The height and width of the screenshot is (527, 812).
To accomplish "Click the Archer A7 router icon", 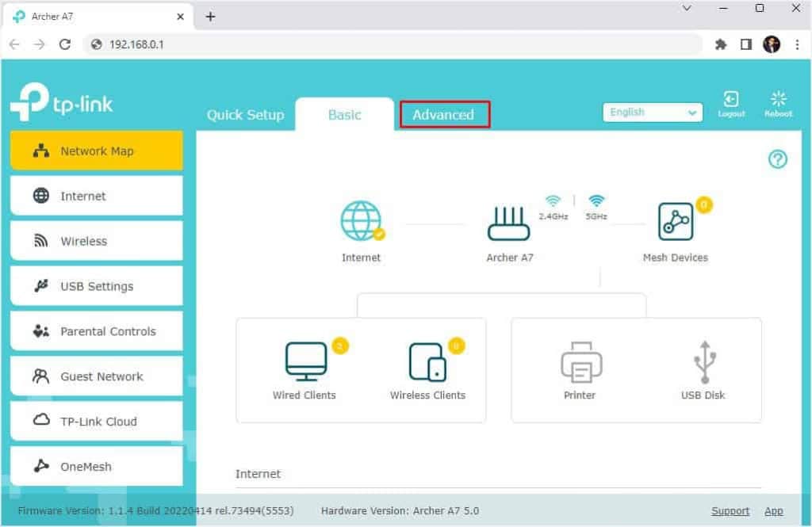I will [508, 223].
